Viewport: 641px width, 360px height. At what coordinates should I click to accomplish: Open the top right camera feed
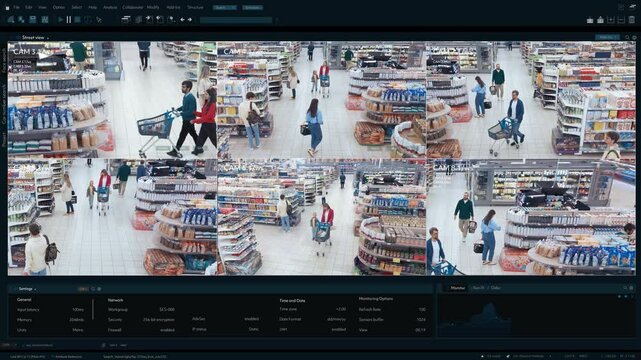click(x=531, y=99)
